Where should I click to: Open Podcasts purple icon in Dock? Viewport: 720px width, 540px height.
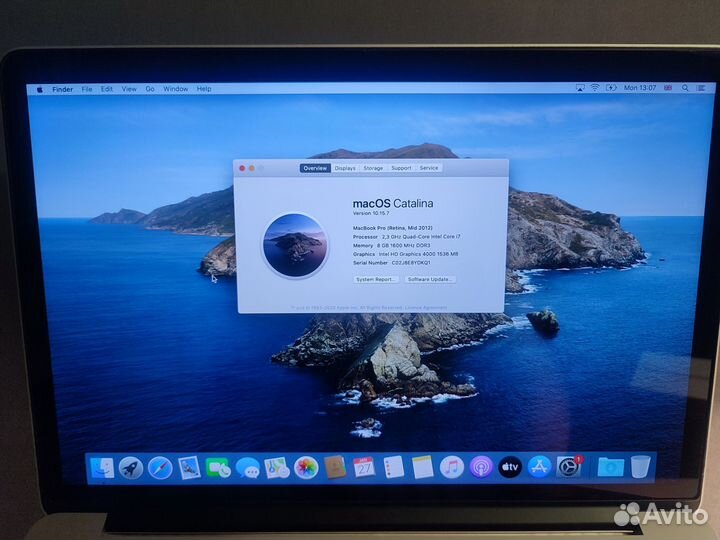(x=481, y=467)
